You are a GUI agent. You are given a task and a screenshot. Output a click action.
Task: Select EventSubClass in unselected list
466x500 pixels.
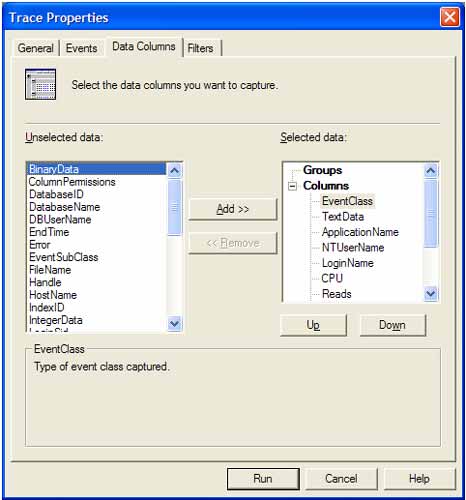coord(96,257)
